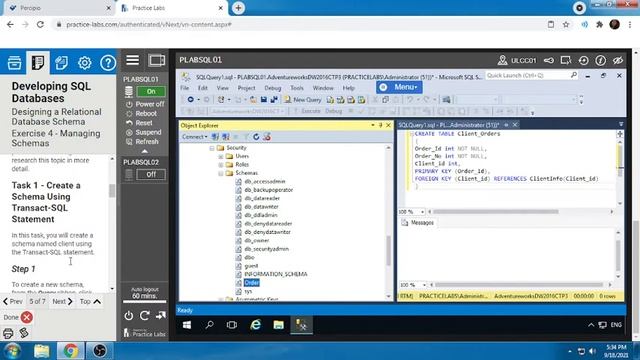Image resolution: width=640 pixels, height=360 pixels.
Task: Click the Save file toolbar icon
Action: (x=264, y=100)
